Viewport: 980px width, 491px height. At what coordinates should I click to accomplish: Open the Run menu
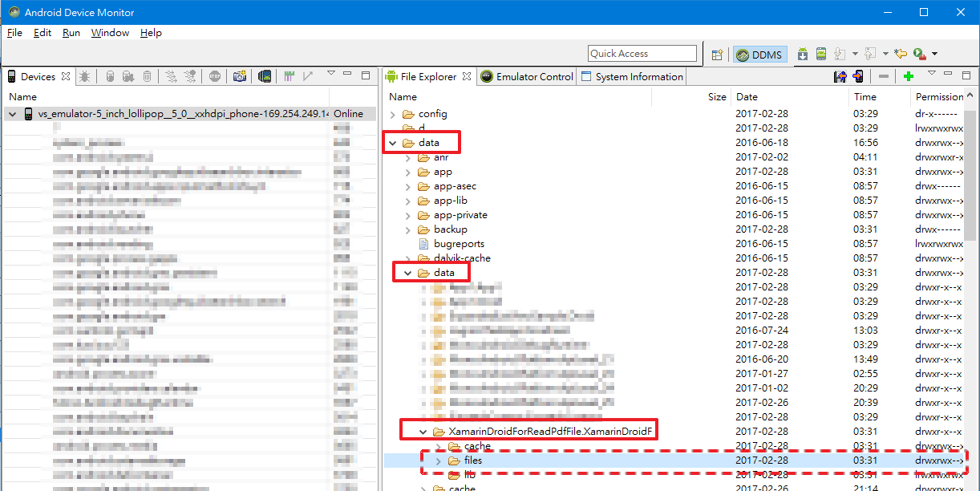(x=71, y=33)
